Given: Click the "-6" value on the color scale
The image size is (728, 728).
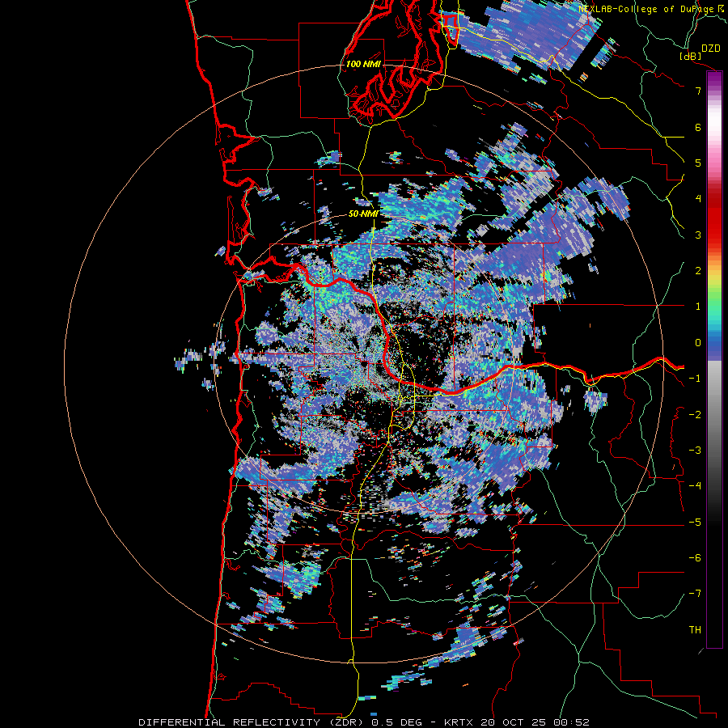Looking at the screenshot, I should pyautogui.click(x=695, y=558).
